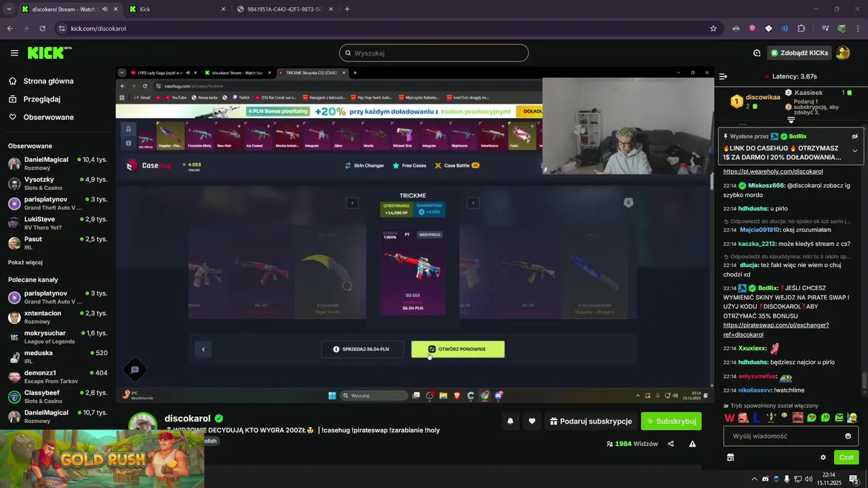Open Discord from the system tray
868x488 pixels.
766,479
